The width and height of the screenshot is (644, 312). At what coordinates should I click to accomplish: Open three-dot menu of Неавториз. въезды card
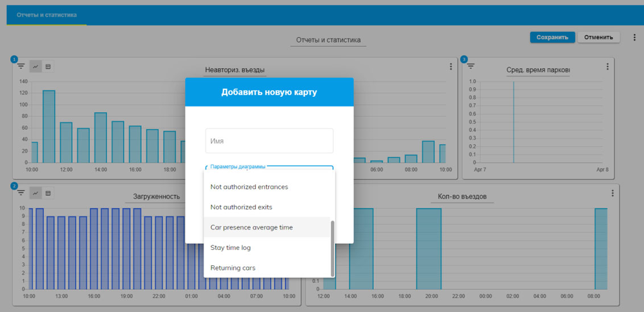(x=451, y=67)
